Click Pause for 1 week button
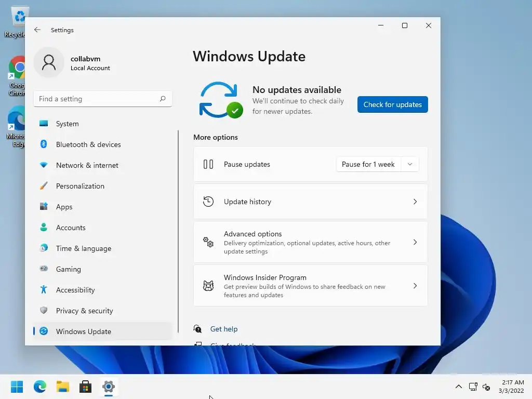The image size is (532, 399). [x=368, y=164]
